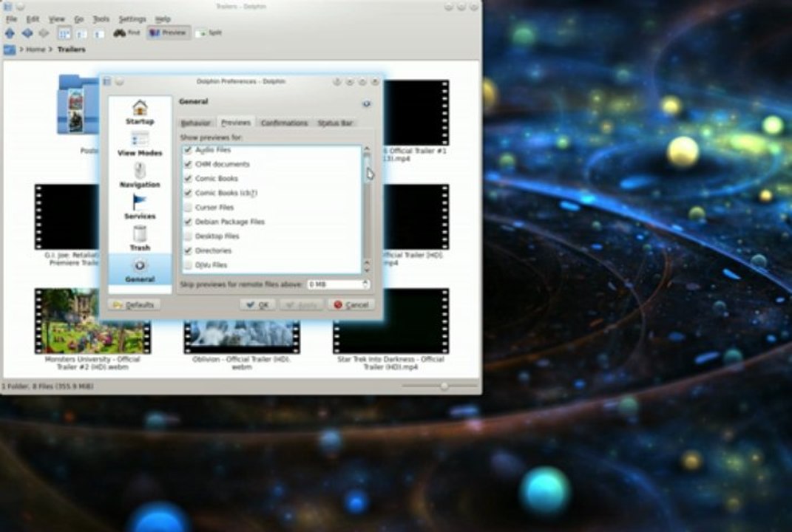Switch Dolphin to Icons view mode
The width and height of the screenshot is (792, 532).
pyautogui.click(x=64, y=34)
